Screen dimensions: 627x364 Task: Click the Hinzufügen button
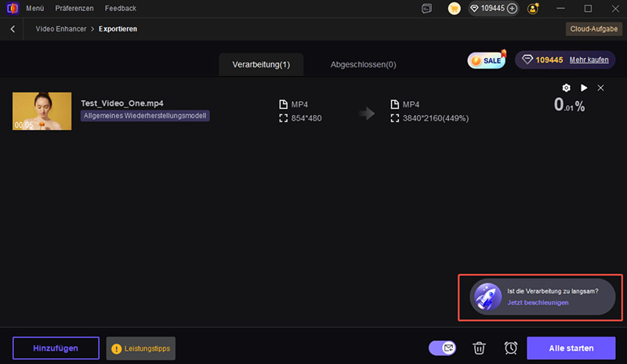(56, 348)
